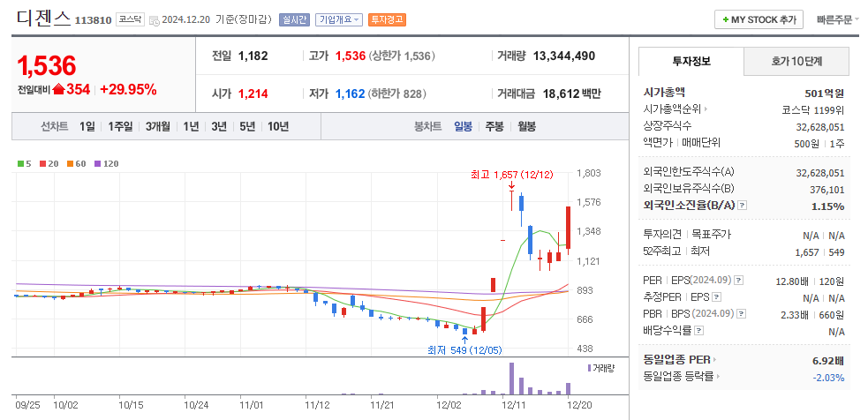Click the tallest volume bar near 12/11
The width and height of the screenshot is (868, 420).
pos(511,379)
